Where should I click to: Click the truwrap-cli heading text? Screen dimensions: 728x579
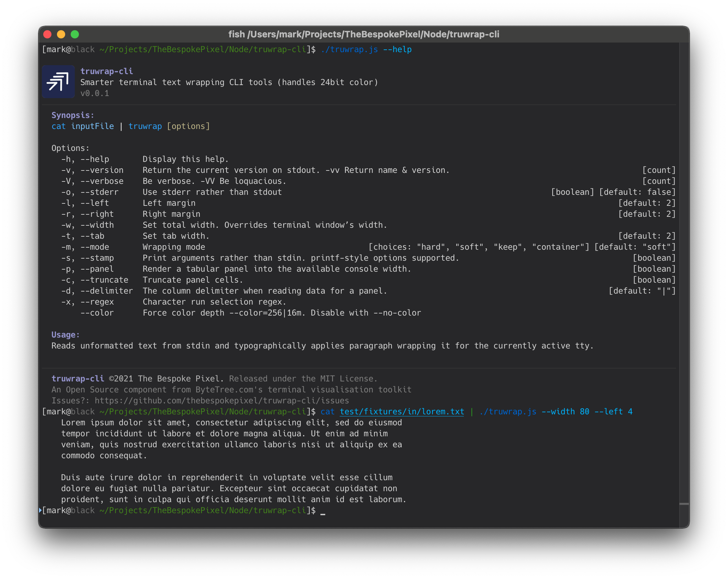[x=107, y=71]
